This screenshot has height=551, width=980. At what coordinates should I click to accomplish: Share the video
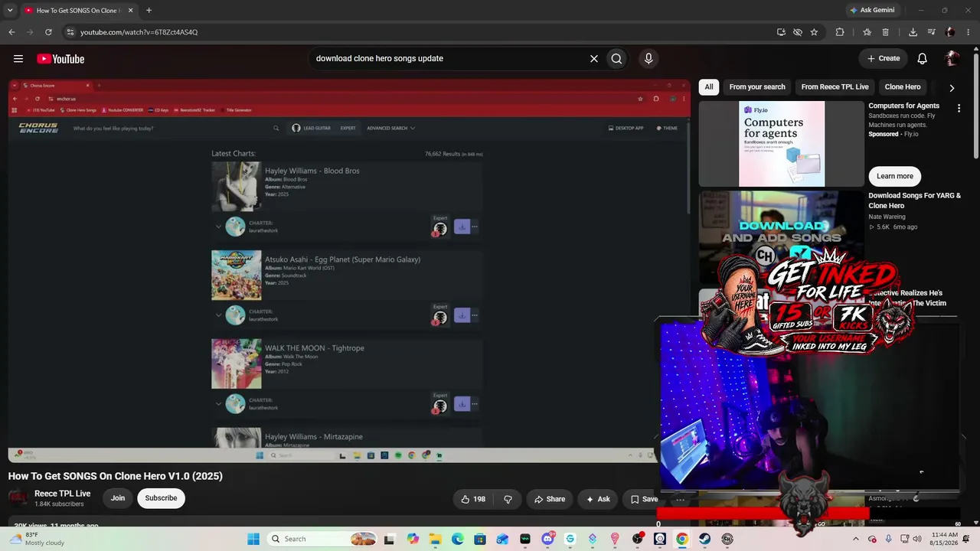pyautogui.click(x=550, y=499)
